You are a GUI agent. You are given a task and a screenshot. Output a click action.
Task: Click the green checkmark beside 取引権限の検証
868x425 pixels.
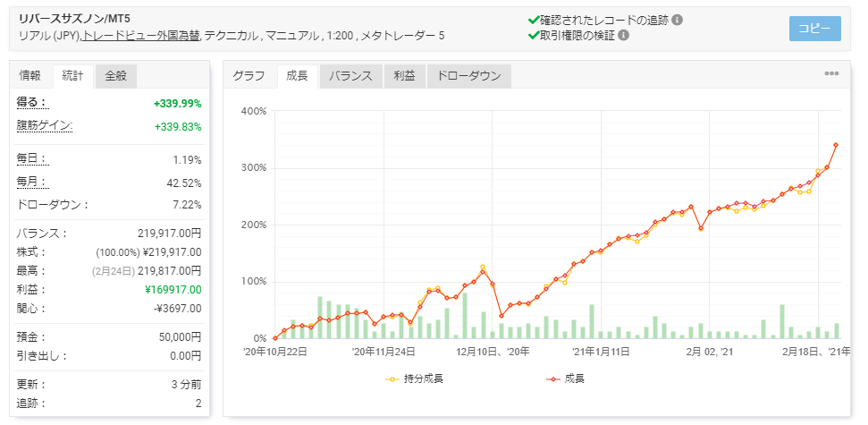tap(534, 36)
